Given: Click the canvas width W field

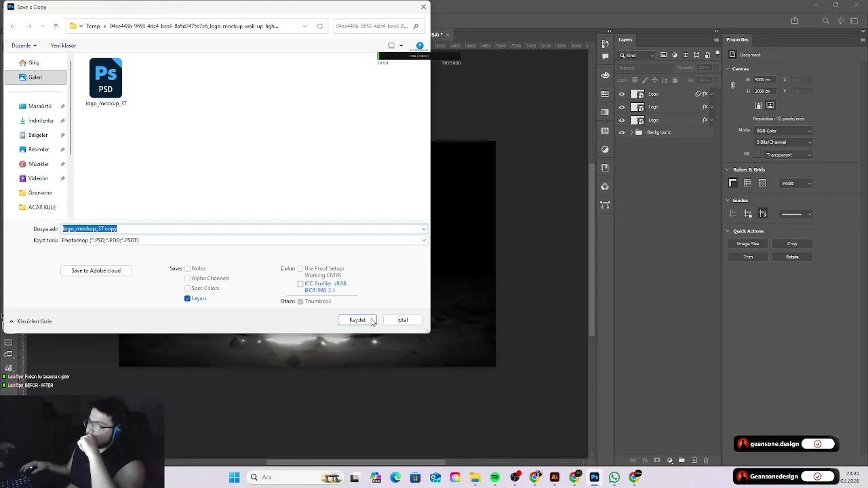Looking at the screenshot, I should (x=766, y=80).
